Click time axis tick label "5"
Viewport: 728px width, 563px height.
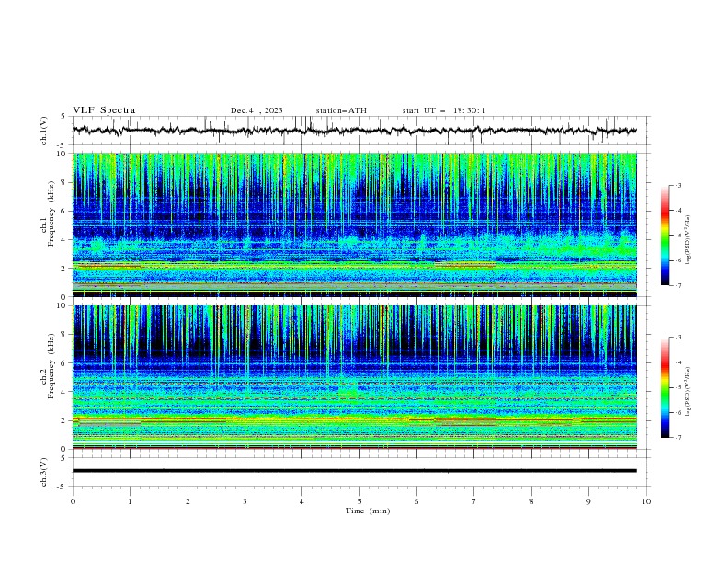pyautogui.click(x=359, y=501)
